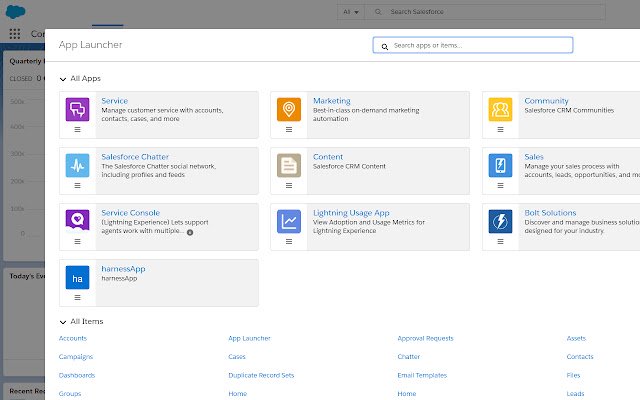Viewport: 640px width, 400px height.
Task: Go to Cases item
Action: pyautogui.click(x=237, y=357)
